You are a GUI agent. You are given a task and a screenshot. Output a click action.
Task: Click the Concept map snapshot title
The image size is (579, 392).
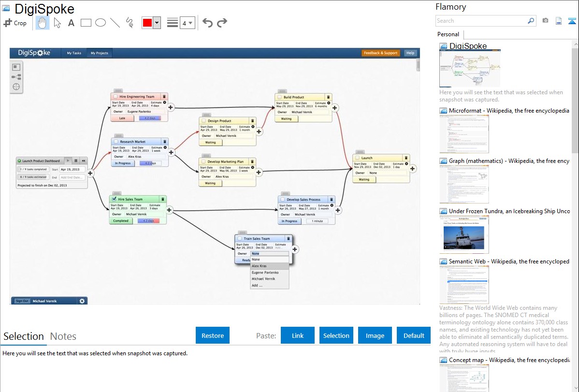tap(509, 360)
